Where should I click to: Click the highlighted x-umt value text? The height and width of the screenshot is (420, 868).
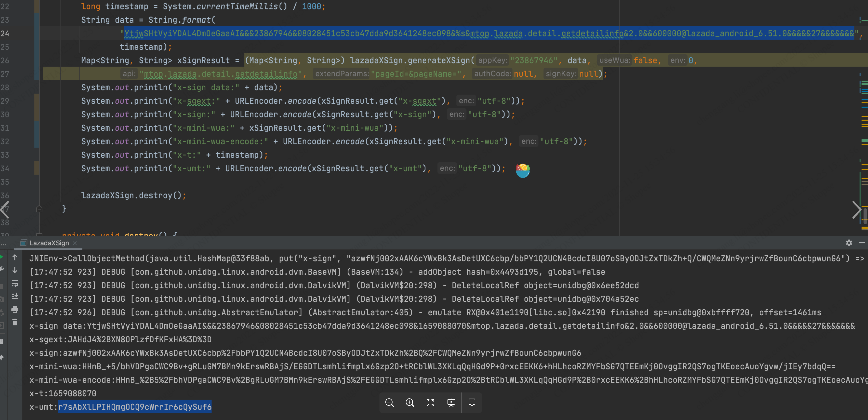click(135, 407)
